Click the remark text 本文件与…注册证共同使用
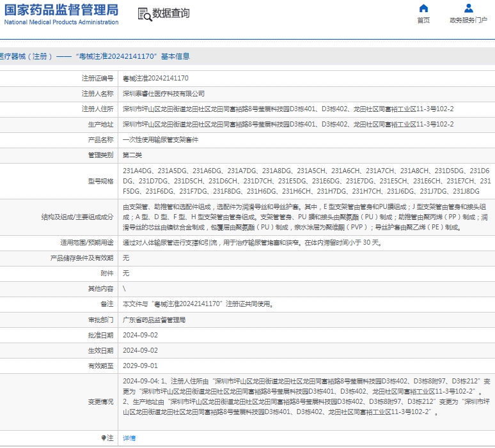Screen dimensions: 495x448 coord(198,304)
